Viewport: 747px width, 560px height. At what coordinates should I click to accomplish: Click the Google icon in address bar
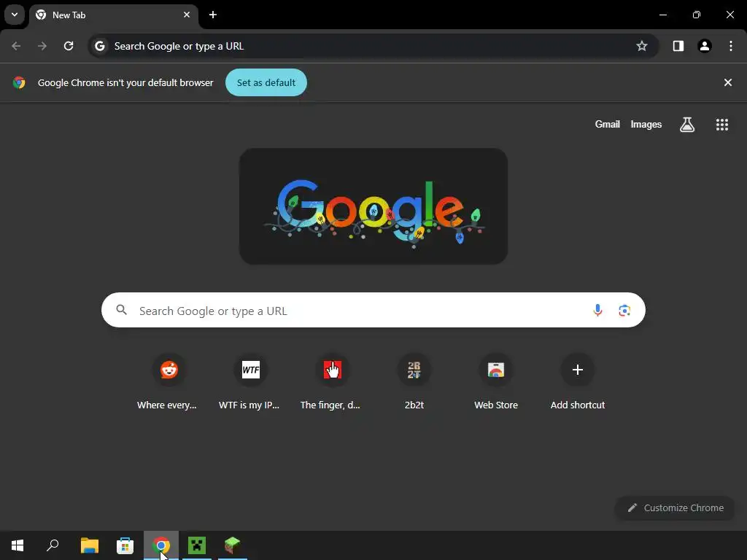point(99,46)
